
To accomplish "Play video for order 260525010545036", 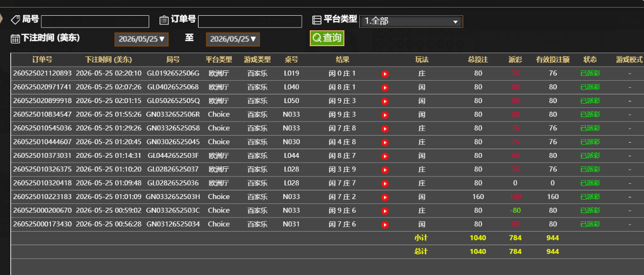I will pyautogui.click(x=385, y=129).
